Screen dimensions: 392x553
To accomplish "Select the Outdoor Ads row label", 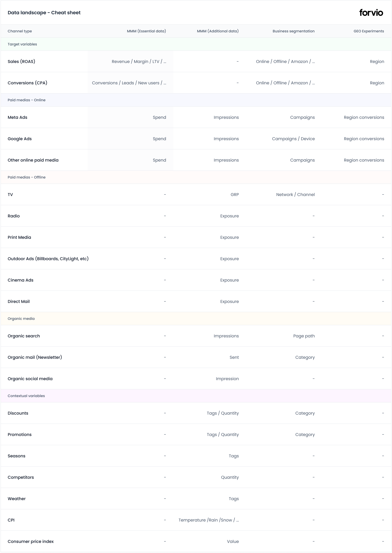I will coord(48,259).
